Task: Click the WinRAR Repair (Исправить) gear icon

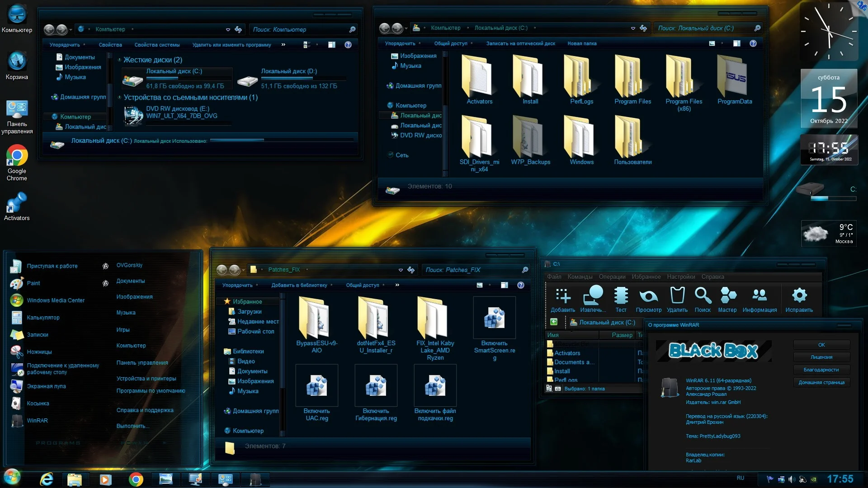Action: click(x=799, y=296)
